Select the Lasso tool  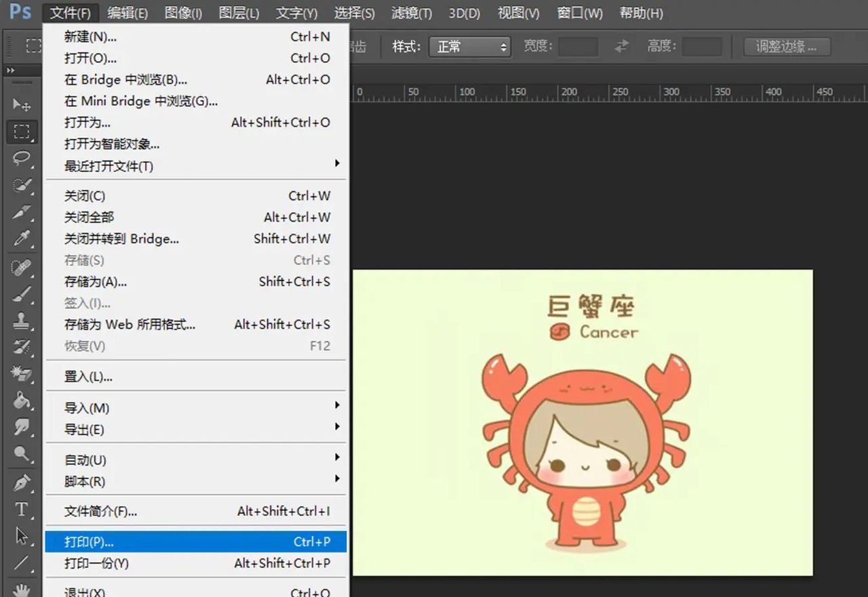pyautogui.click(x=22, y=159)
